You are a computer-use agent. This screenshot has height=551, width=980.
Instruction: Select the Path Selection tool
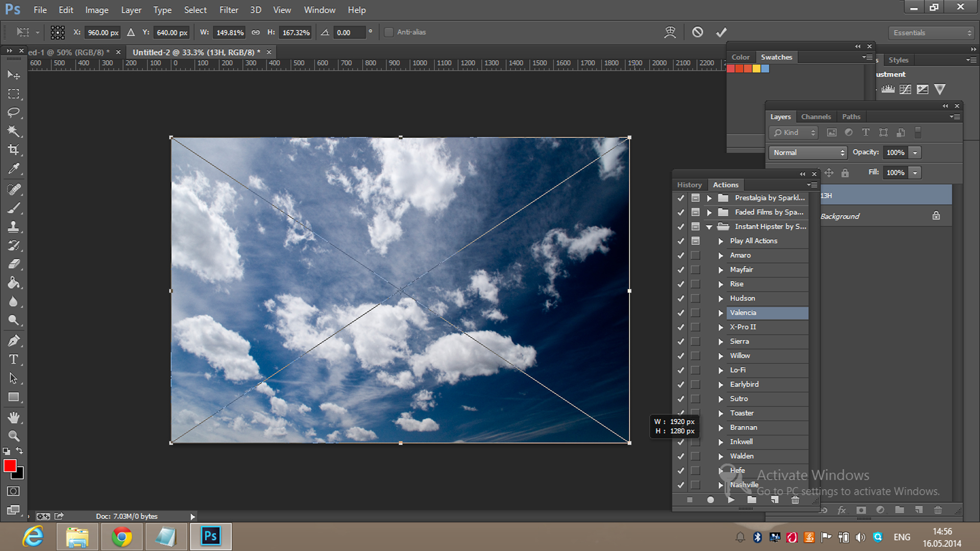[x=14, y=378]
